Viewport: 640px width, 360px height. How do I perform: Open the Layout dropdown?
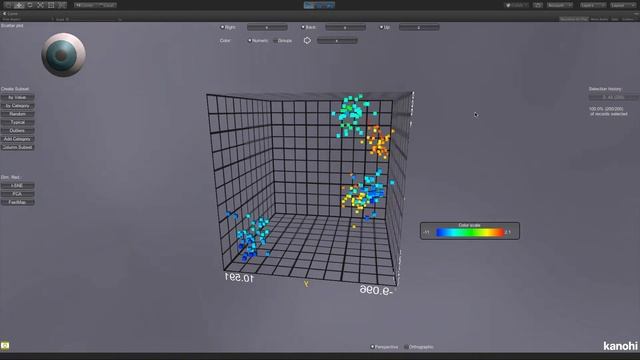coord(623,5)
